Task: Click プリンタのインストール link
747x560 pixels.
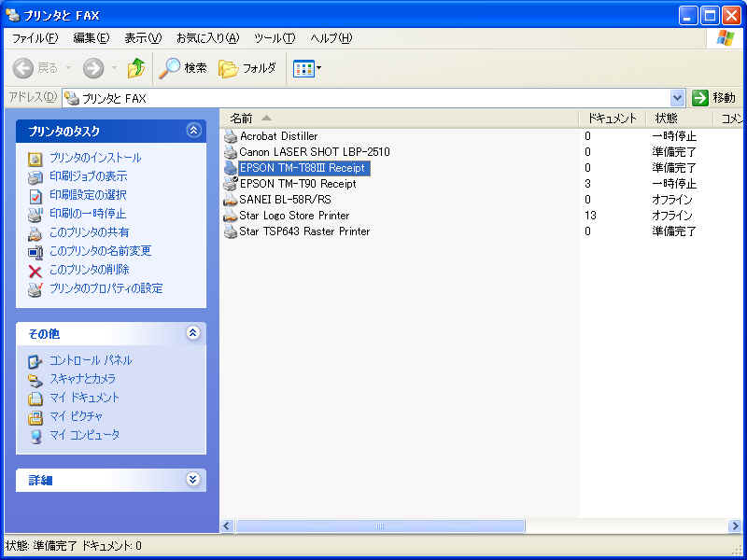Action: pyautogui.click(x=95, y=158)
